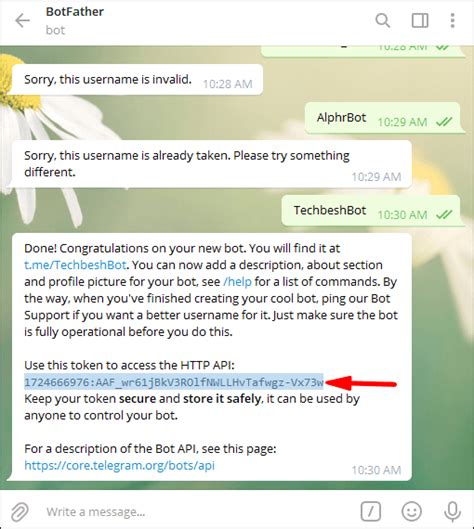Viewport: 474px width, 529px height.
Task: Toggle the right sidebar panel icon
Action: point(420,21)
